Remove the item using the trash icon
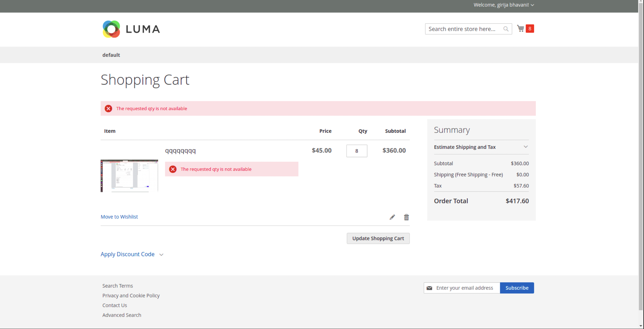Screen dimensions: 644x329 click(x=406, y=217)
